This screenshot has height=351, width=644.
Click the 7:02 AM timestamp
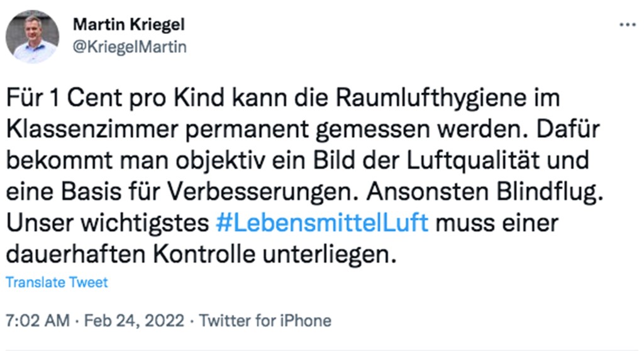(x=36, y=321)
